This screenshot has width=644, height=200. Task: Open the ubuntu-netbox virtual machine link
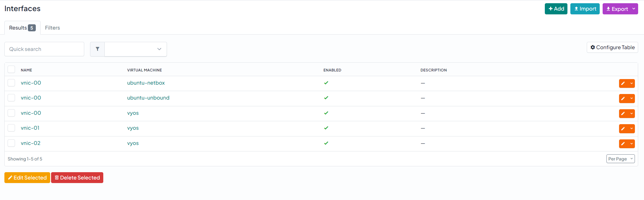(146, 83)
